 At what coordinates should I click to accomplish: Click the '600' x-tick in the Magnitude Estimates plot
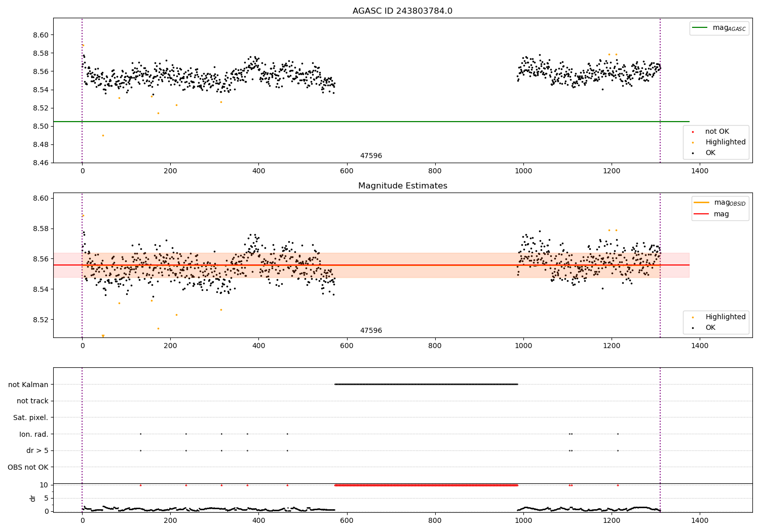pos(347,346)
